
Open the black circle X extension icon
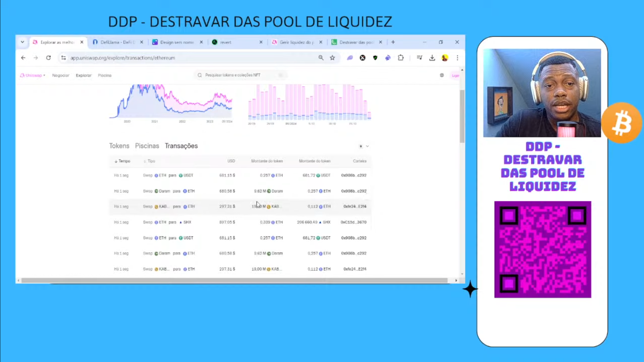[x=363, y=58]
